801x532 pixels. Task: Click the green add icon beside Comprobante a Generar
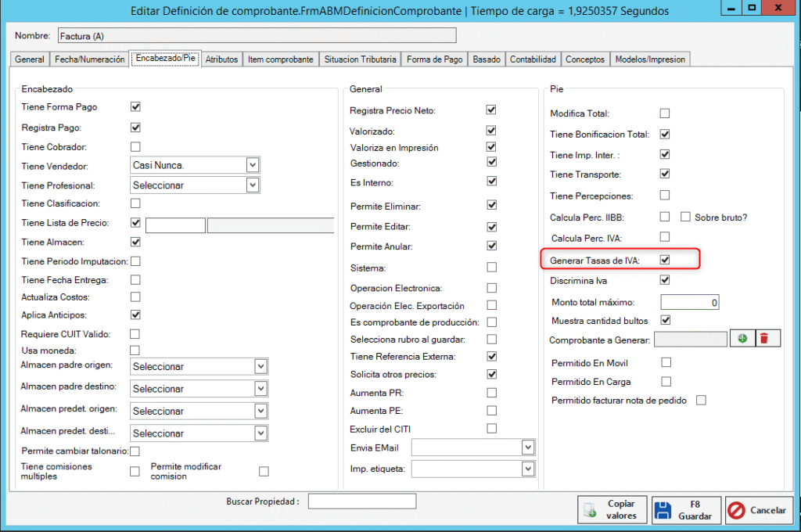click(740, 339)
